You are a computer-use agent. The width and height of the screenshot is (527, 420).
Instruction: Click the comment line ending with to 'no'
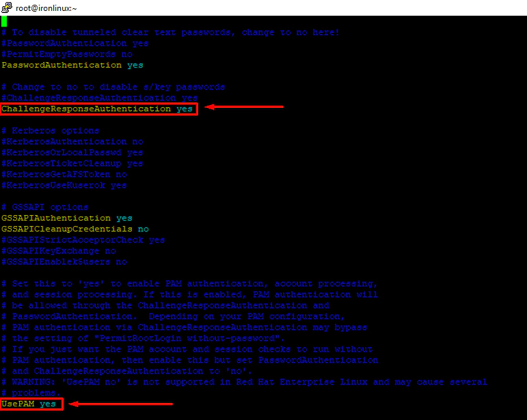[126, 371]
